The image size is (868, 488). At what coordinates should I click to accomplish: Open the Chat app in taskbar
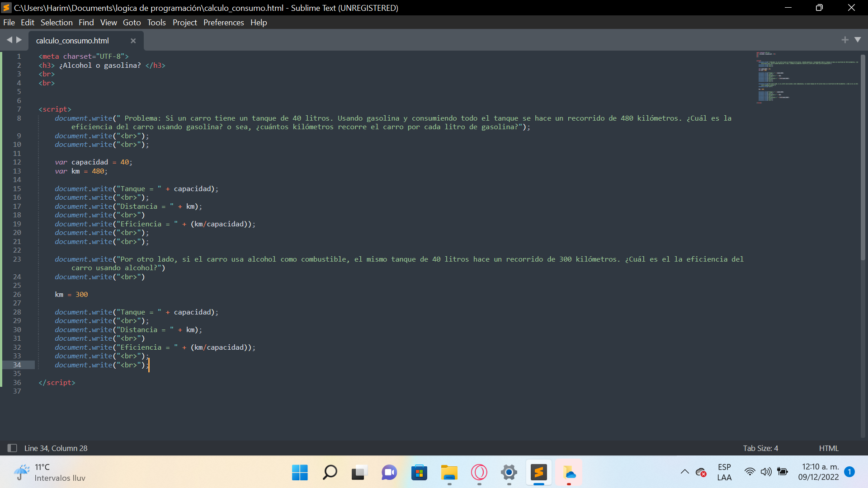pos(389,473)
